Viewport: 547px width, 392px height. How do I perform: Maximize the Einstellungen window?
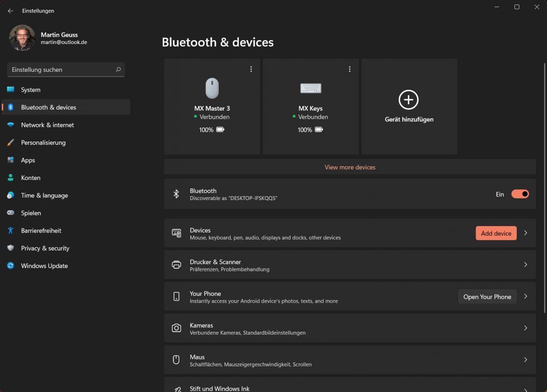[517, 7]
